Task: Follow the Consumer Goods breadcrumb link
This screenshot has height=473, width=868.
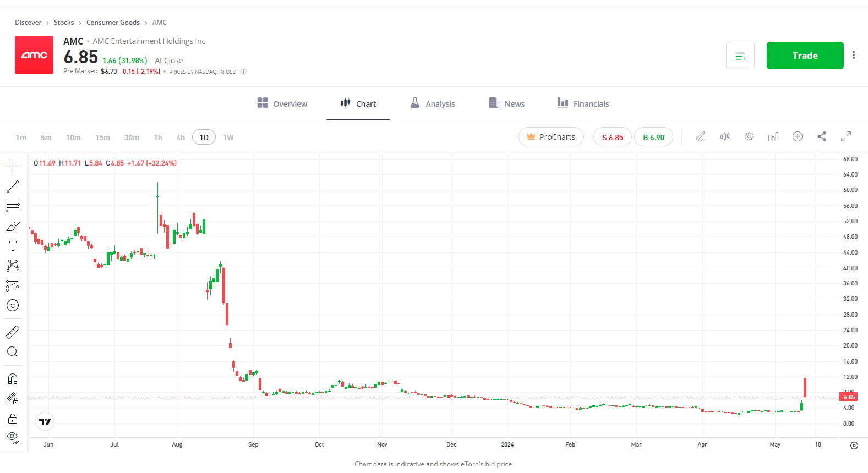Action: [x=113, y=23]
